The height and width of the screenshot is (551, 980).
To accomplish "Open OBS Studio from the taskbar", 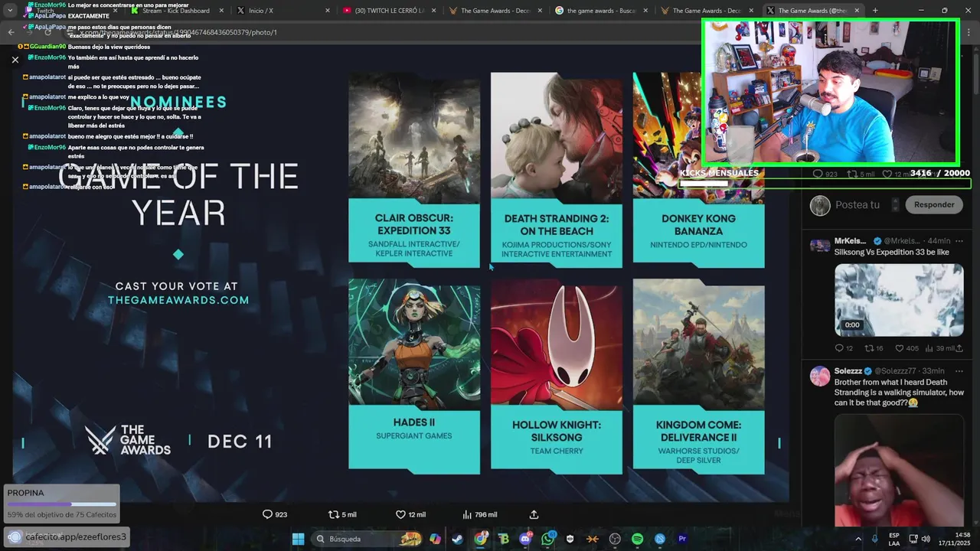I will [615, 539].
